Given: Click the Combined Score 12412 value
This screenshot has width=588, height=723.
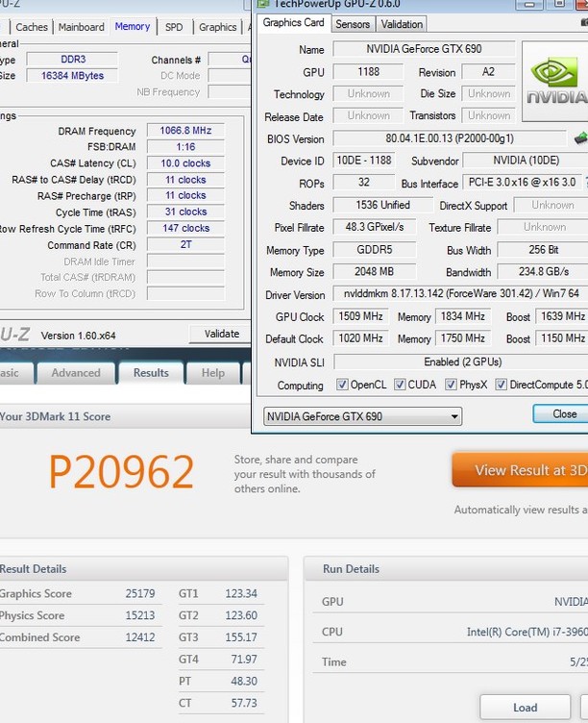Looking at the screenshot, I should click(x=140, y=637).
